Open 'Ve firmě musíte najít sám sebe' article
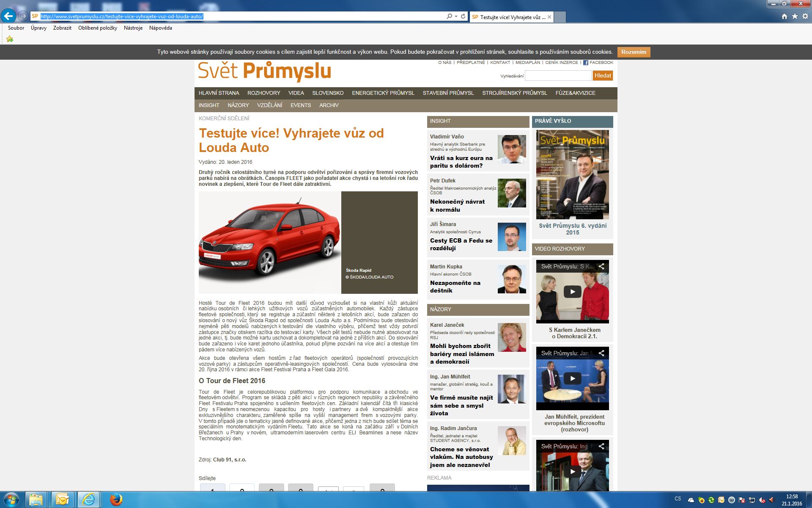The width and height of the screenshot is (812, 508). (x=461, y=406)
